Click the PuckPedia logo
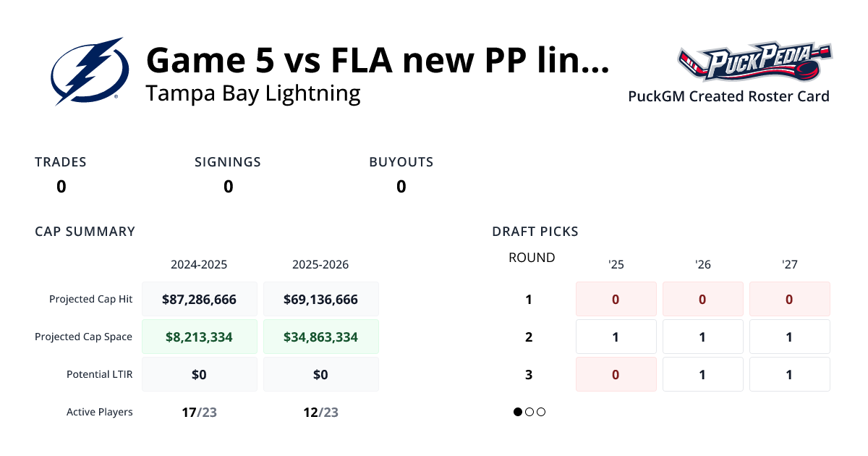This screenshot has width=868, height=456. coord(754,59)
